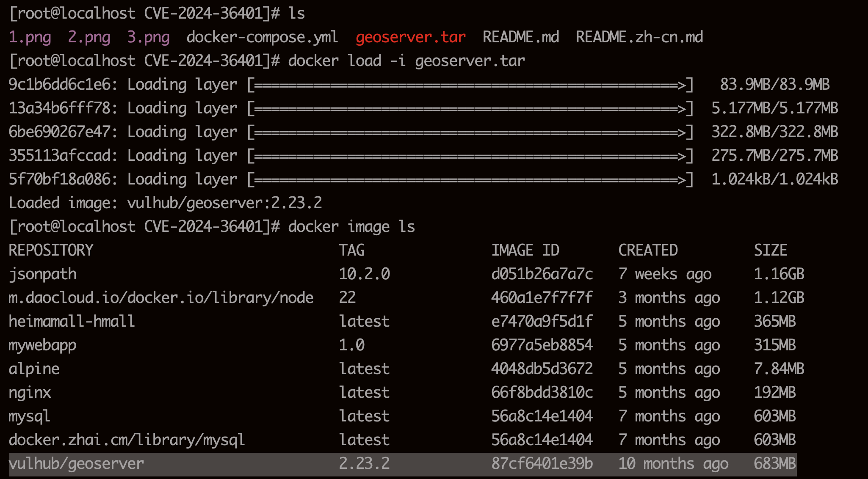Click image ID d051b26a7a7c

(542, 274)
